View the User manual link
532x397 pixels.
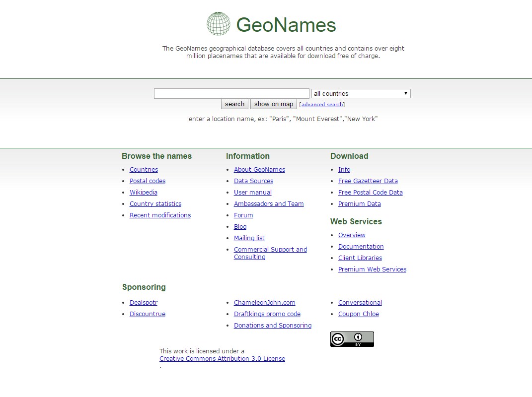[x=252, y=193]
